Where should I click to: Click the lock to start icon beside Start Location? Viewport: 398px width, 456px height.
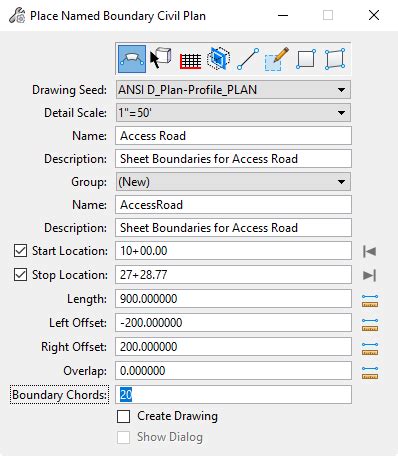pos(369,251)
